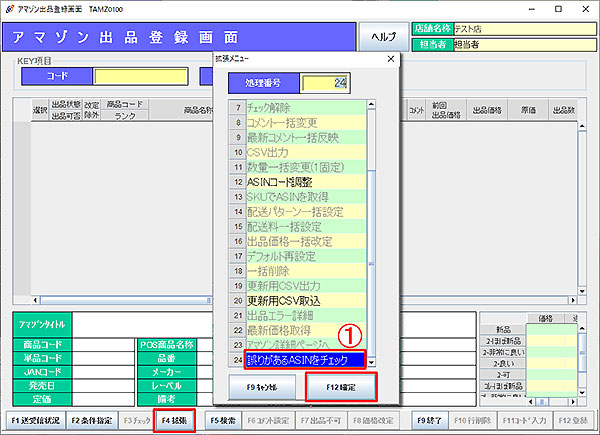Open F2 条件指定
The height and width of the screenshot is (435, 600).
tap(92, 421)
